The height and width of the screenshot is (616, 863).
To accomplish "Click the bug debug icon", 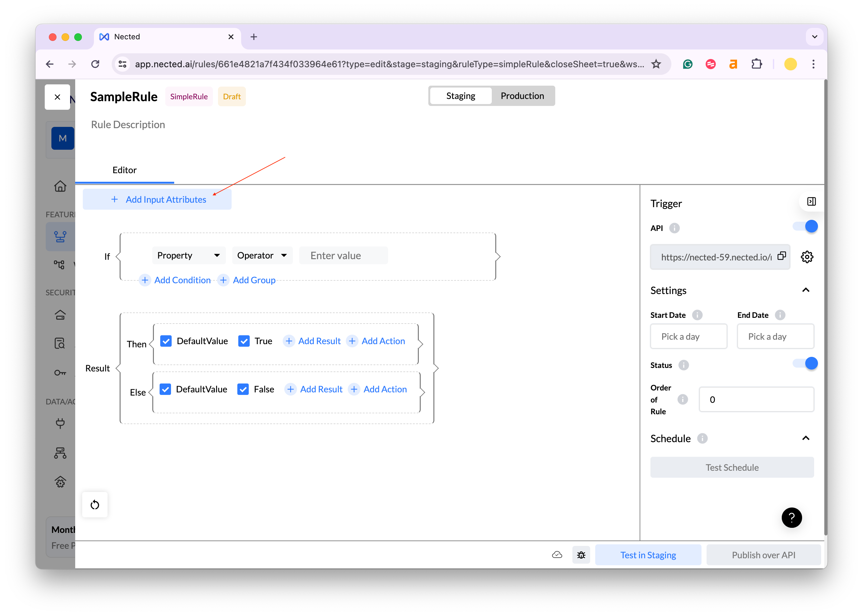I will (581, 555).
